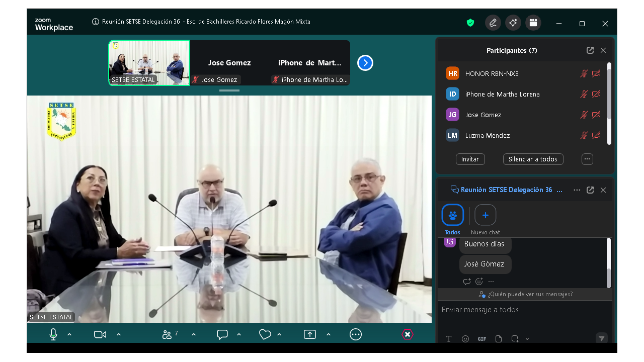644x362 pixels.
Task: Toggle the microphone mute button
Action: [53, 334]
